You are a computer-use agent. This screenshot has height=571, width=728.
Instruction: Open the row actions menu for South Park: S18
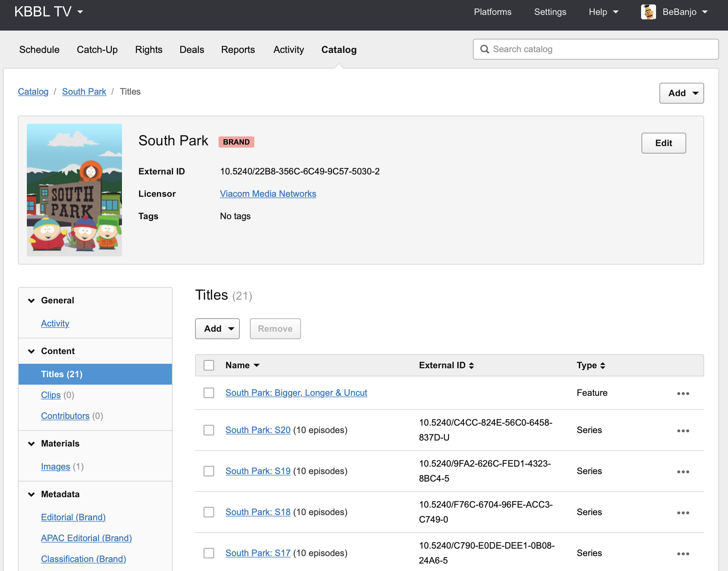tap(683, 512)
